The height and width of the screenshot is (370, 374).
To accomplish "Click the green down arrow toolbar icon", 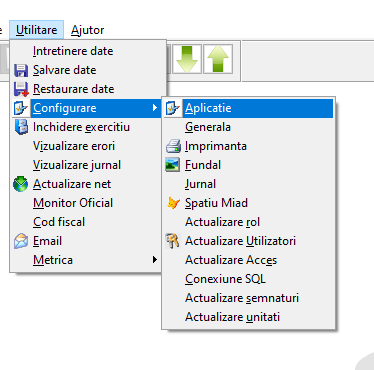I will click(187, 59).
